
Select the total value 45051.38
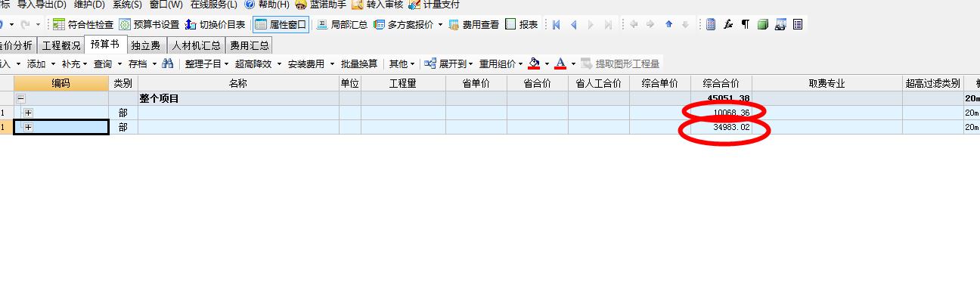point(728,99)
